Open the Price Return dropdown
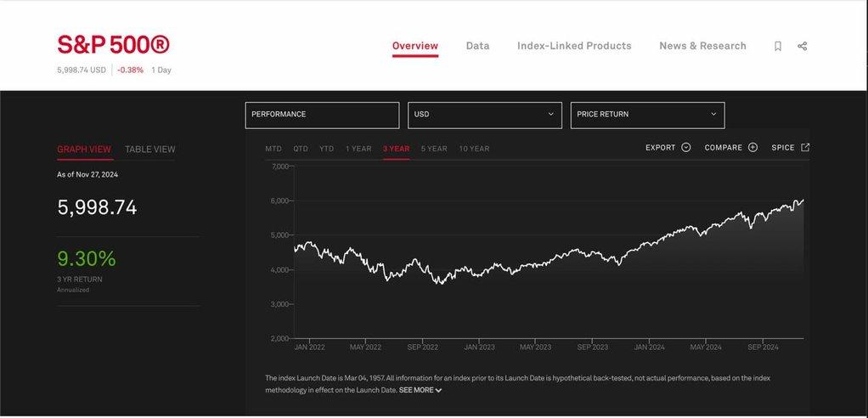Image resolution: width=868 pixels, height=418 pixels. click(648, 115)
